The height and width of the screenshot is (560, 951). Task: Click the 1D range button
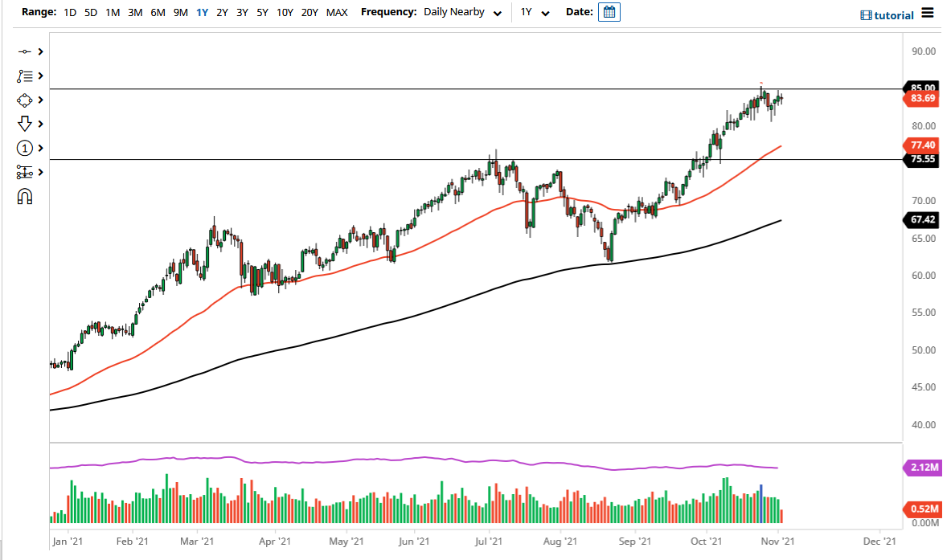(69, 12)
